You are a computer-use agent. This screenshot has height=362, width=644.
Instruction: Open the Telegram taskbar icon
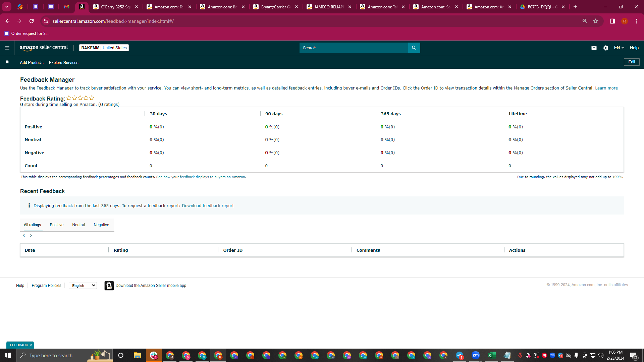[459, 355]
